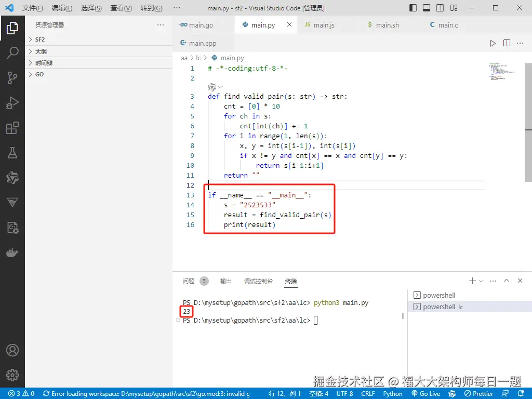Start Go Live server
Viewport: 532px width, 399px height.
click(x=426, y=394)
